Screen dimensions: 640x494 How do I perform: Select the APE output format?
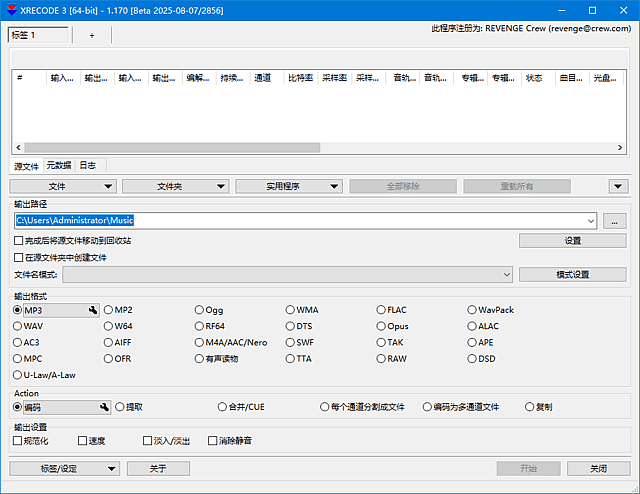pos(480,343)
